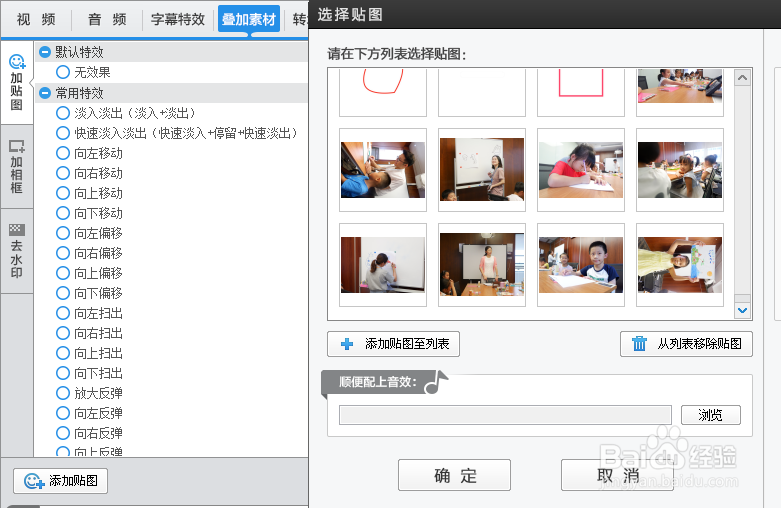Select 快速淡入淡出 effect option
781x508 pixels.
tap(63, 133)
